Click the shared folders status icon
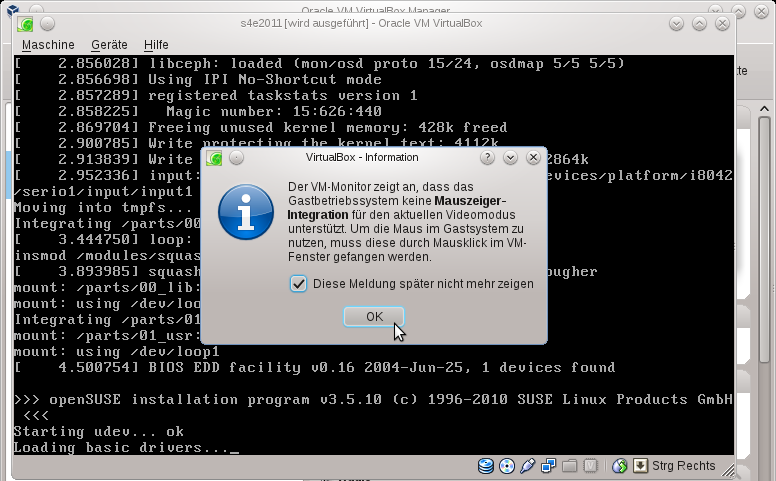 570,466
